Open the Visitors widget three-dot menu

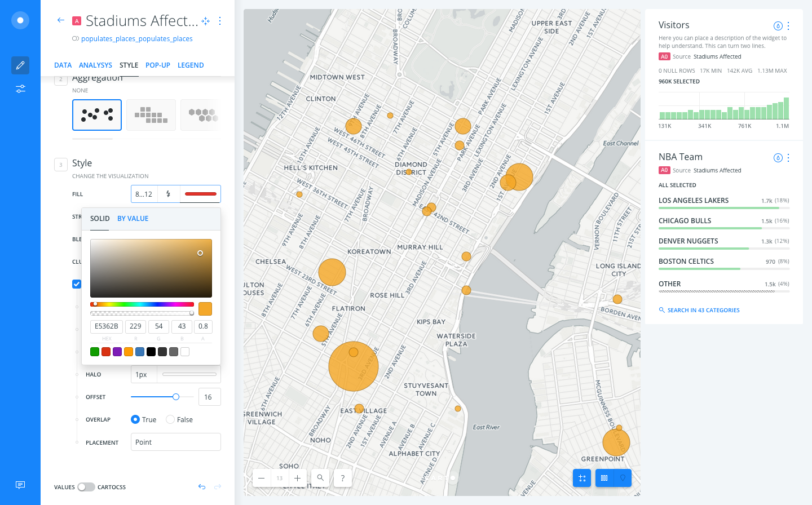tap(788, 25)
